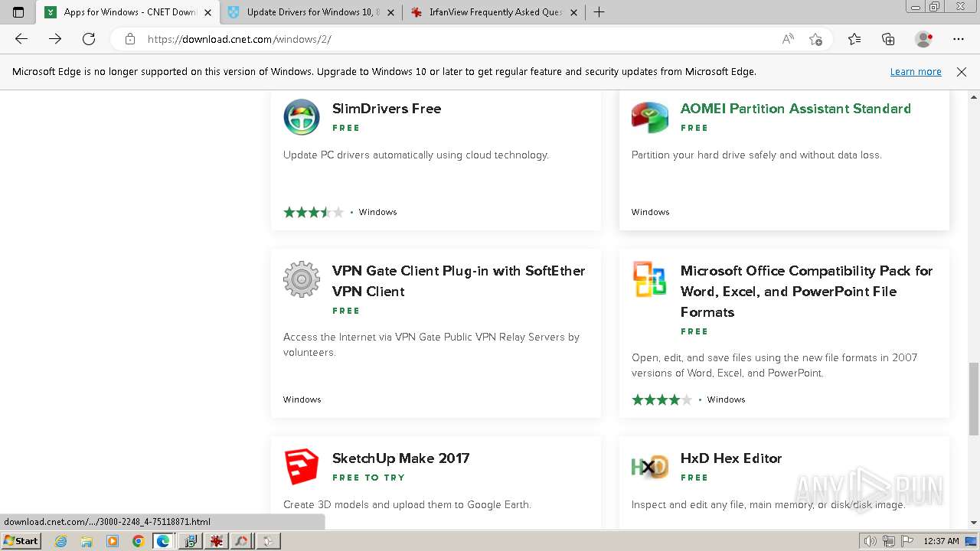Click 'Access the Internet via VPN Gate' description
This screenshot has height=551, width=980.
pyautogui.click(x=431, y=344)
